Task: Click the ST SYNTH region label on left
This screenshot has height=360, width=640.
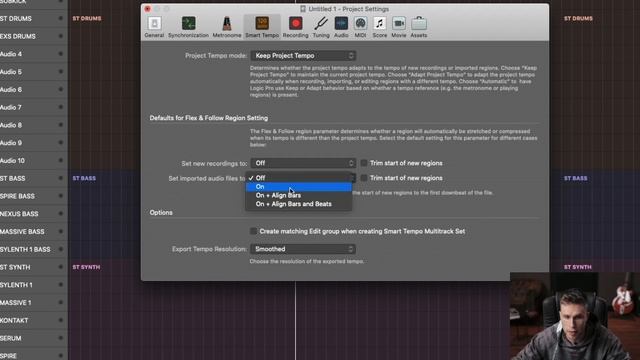Action: pyautogui.click(x=86, y=267)
